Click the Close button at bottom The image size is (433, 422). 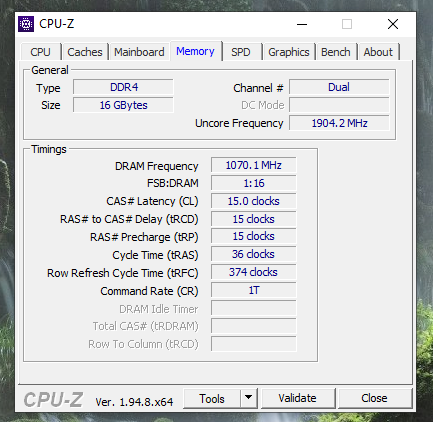374,398
